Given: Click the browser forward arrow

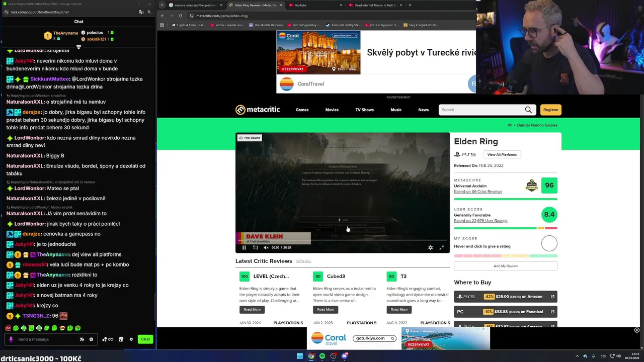Looking at the screenshot, I should [x=172, y=16].
